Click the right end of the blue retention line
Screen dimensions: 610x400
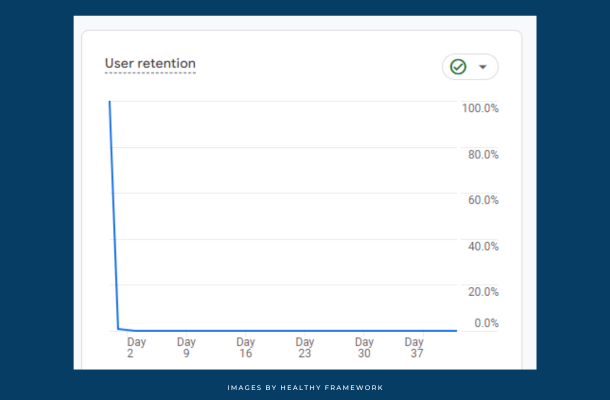coord(456,330)
